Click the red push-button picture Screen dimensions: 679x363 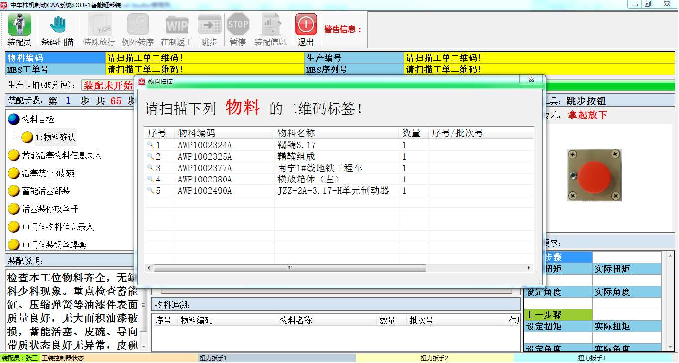[595, 175]
